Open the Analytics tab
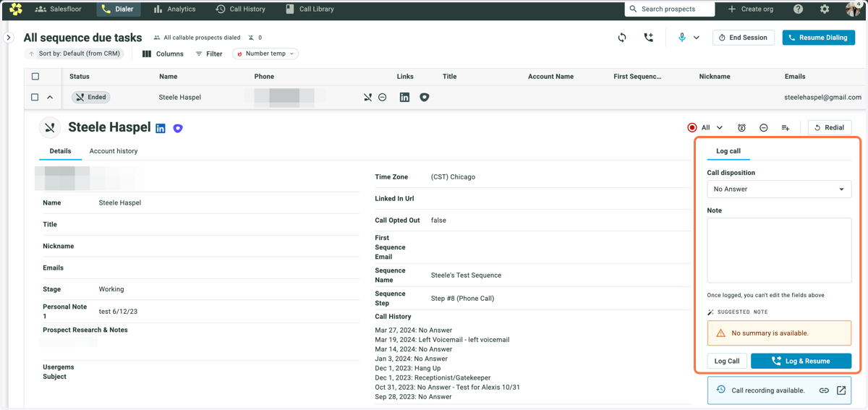Viewport: 868px width, 410px height. (174, 9)
